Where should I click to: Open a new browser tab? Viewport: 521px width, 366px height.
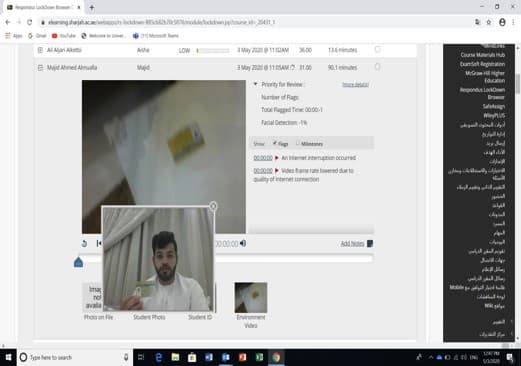pyautogui.click(x=92, y=7)
